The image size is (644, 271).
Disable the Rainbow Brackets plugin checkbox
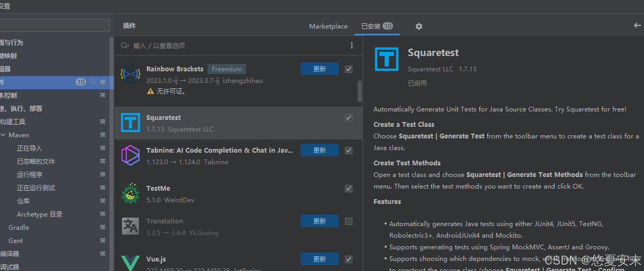[x=349, y=69]
